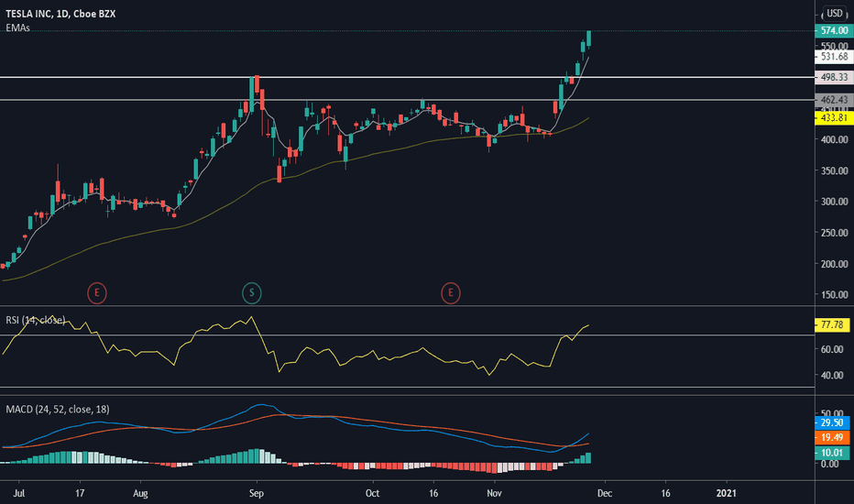Click the July earnings marker E
The width and height of the screenshot is (854, 504).
(x=97, y=293)
